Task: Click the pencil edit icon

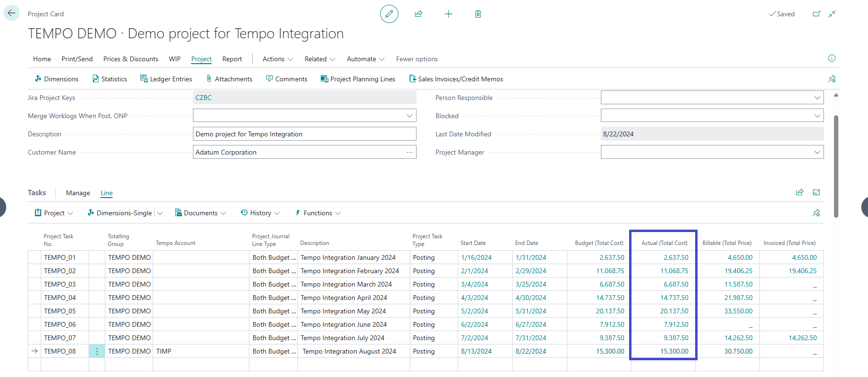Action: [389, 14]
